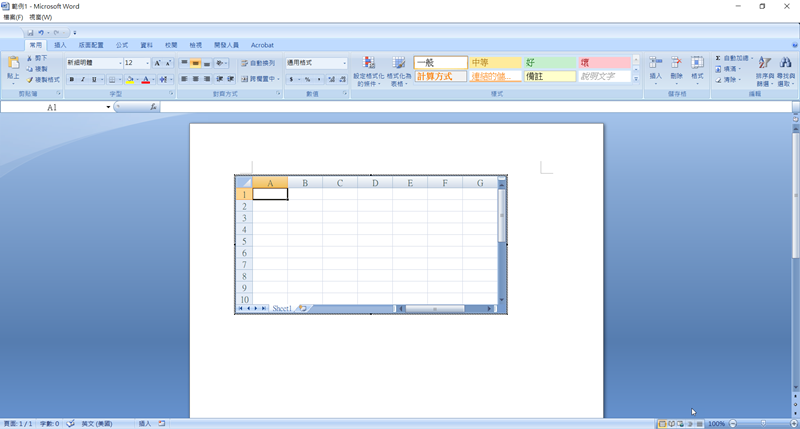800x429 pixels.
Task: Toggle Bottom Align for cells
Action: click(x=207, y=63)
